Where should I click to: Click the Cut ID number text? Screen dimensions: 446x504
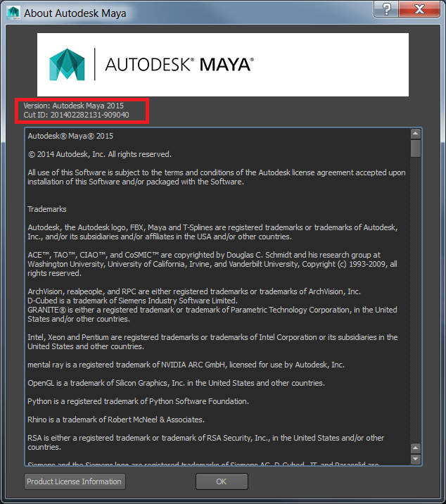click(89, 115)
